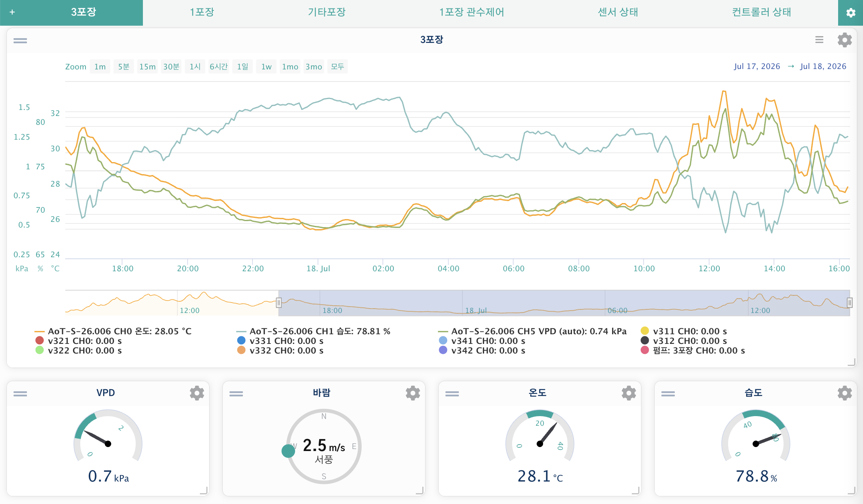863x504 pixels.
Task: Click the 습도 widget resize corner
Action: [x=852, y=490]
